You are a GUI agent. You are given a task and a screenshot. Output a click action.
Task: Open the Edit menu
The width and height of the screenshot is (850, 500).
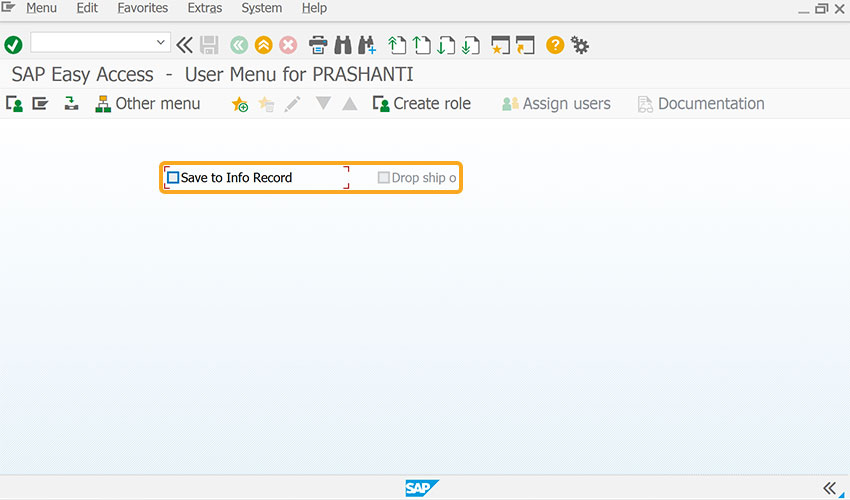[87, 8]
